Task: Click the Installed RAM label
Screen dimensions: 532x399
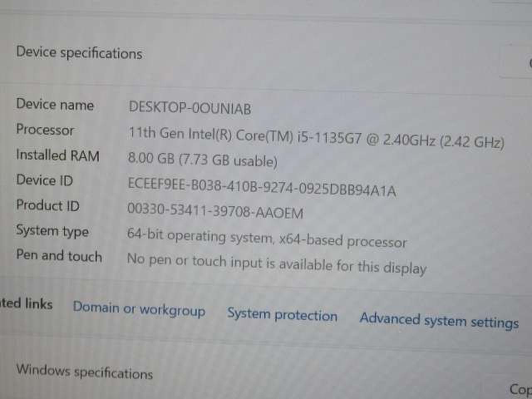Action: (x=57, y=155)
